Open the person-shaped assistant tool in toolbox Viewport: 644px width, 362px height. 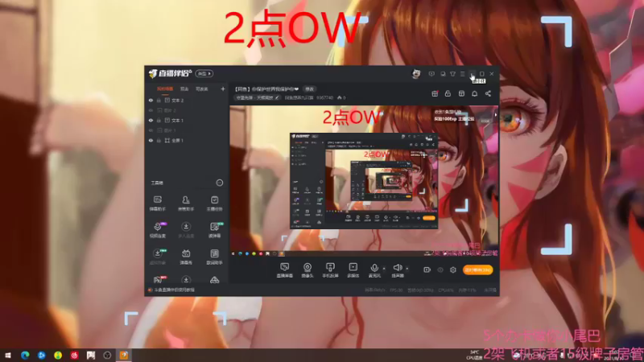point(186,204)
